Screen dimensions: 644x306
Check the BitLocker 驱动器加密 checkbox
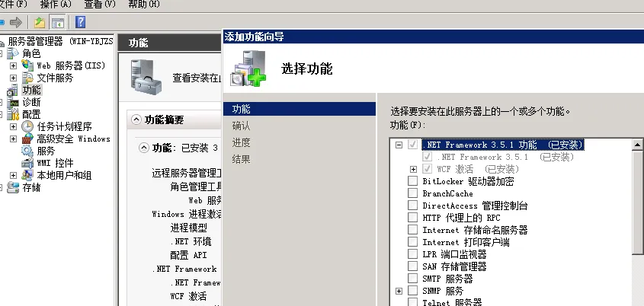click(x=412, y=181)
